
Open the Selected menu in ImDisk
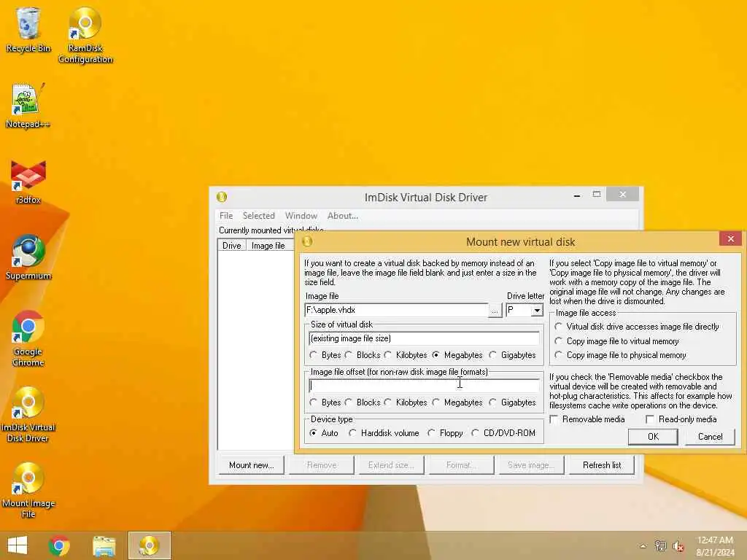(x=259, y=216)
